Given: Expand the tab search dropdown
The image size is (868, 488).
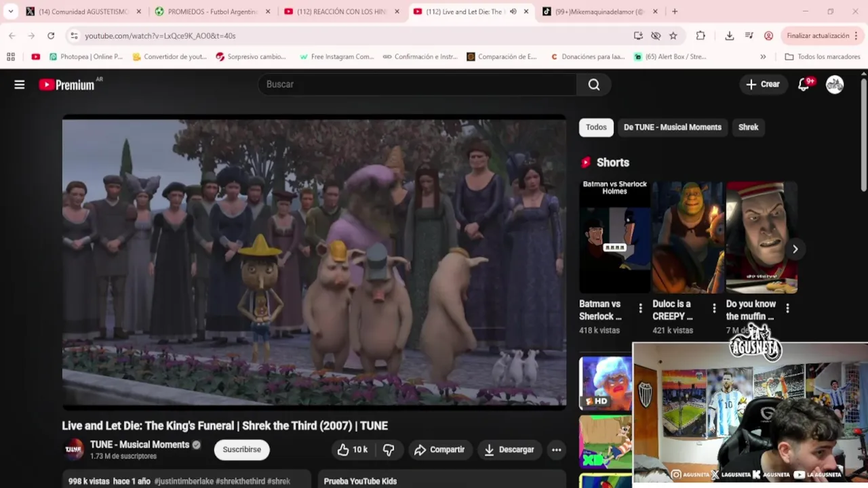Looking at the screenshot, I should [11, 12].
